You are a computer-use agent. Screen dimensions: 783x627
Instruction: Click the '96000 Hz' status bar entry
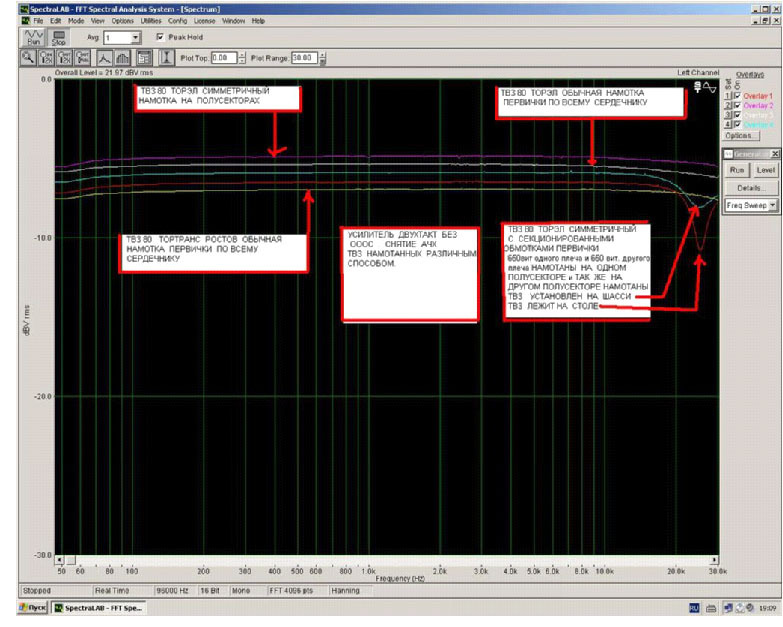click(x=172, y=591)
